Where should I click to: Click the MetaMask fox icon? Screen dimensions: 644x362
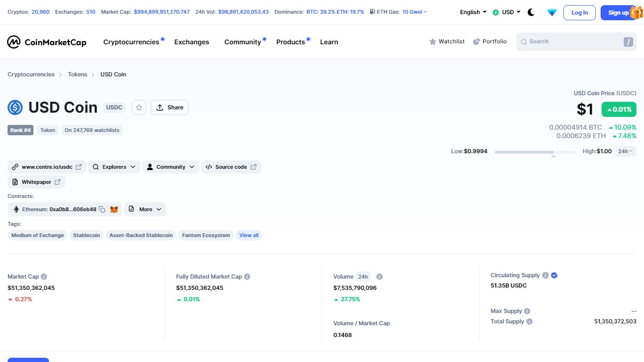pyautogui.click(x=114, y=209)
